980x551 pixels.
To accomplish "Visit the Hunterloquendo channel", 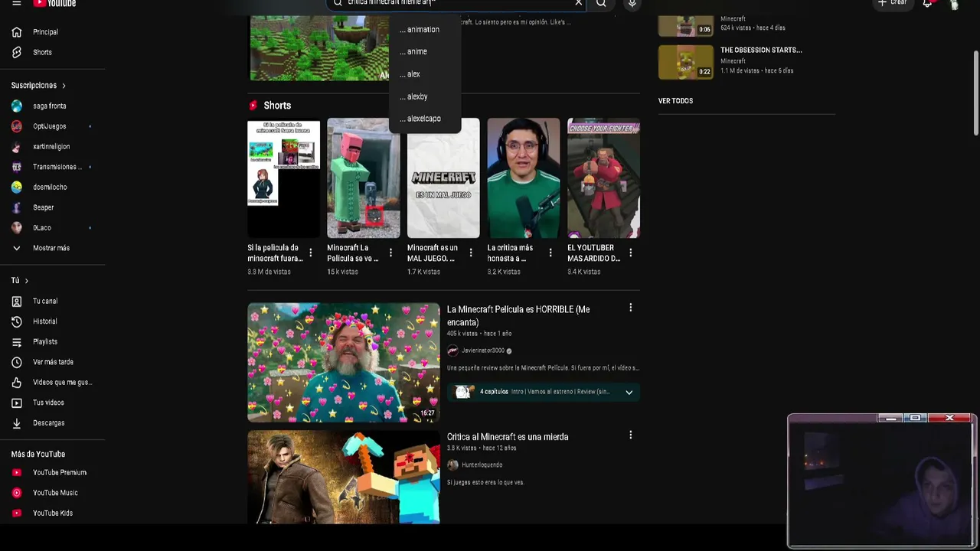I will [482, 465].
